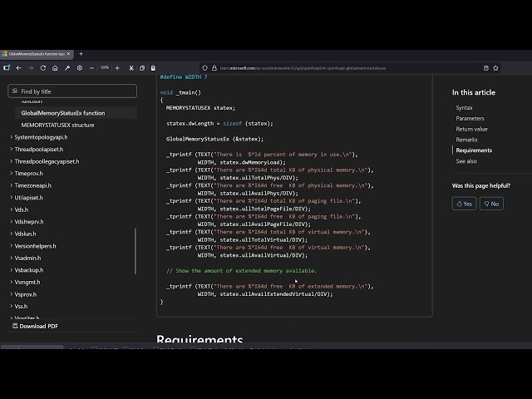Click the sidebar table of contents scrollbar
Viewport: 532px width, 399px height.
[x=135, y=251]
